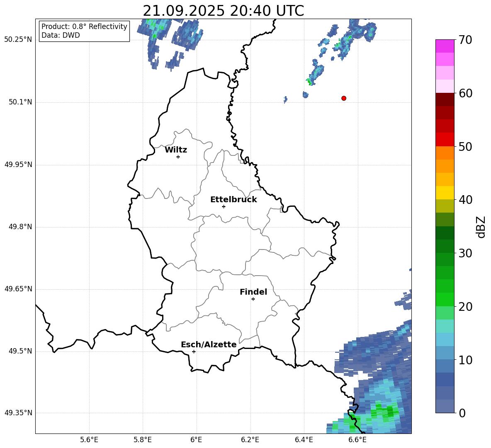Click the Ettelbruck city label
Screen dimensions: 491x448
(233, 200)
